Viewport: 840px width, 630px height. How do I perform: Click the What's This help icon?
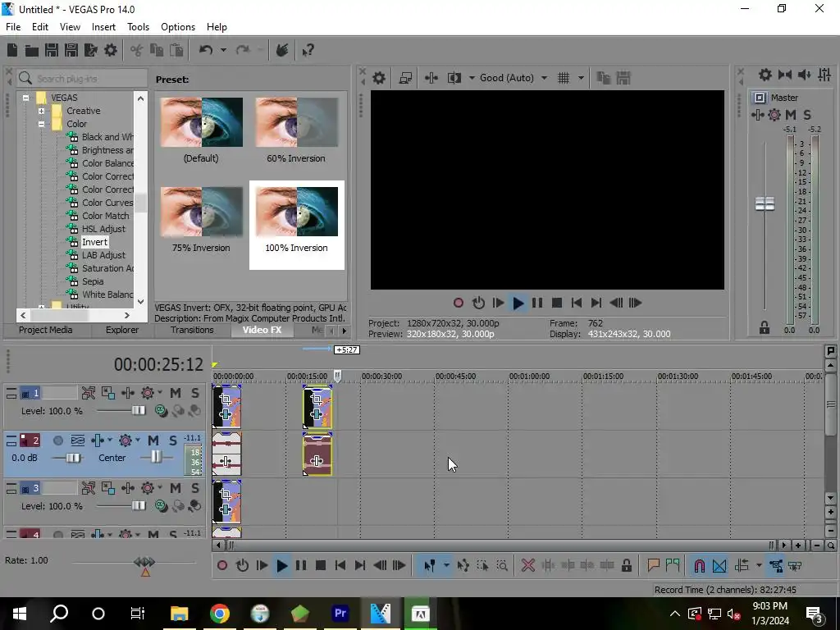click(308, 50)
